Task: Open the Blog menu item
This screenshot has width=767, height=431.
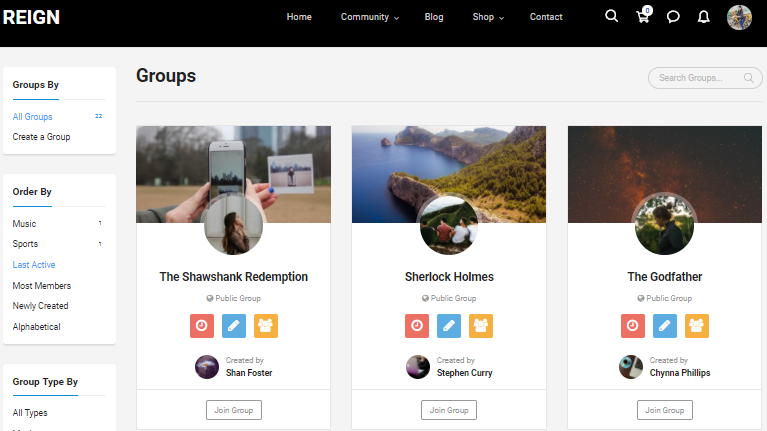Action: 434,17
